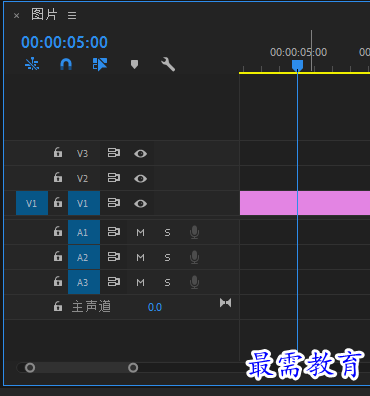Click the 主声道 volume value 0.0
This screenshot has height=396, width=370.
pos(155,307)
